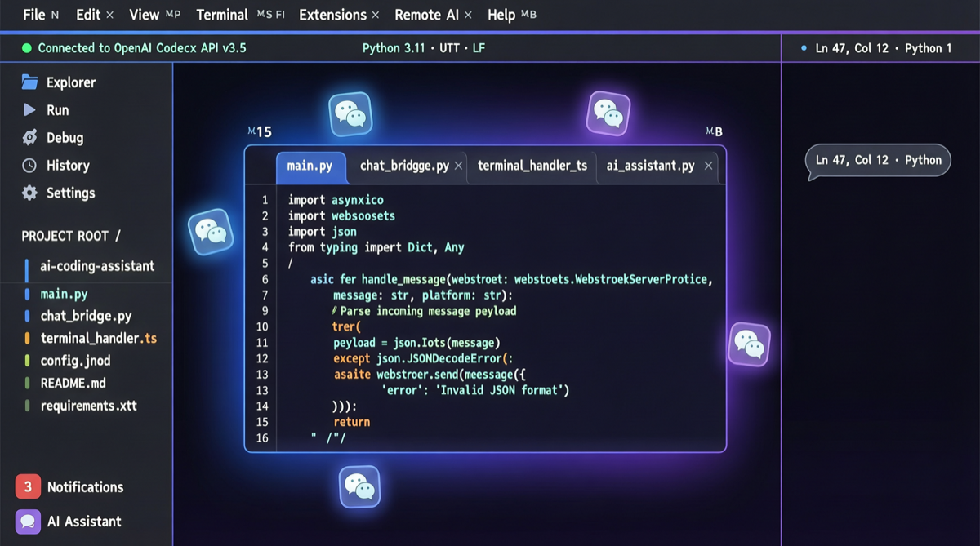
Task: Click the 'peyload = json.Iots(message)' line
Action: (x=416, y=343)
